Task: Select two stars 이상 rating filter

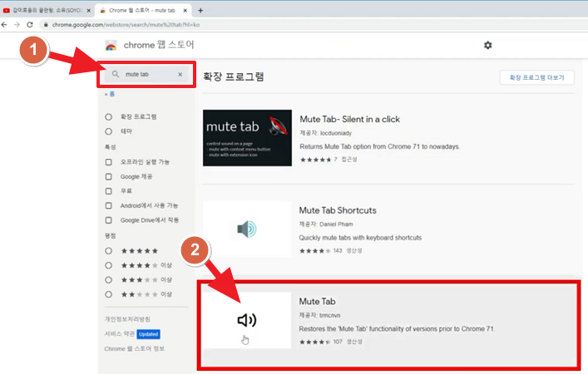Action: [x=108, y=294]
